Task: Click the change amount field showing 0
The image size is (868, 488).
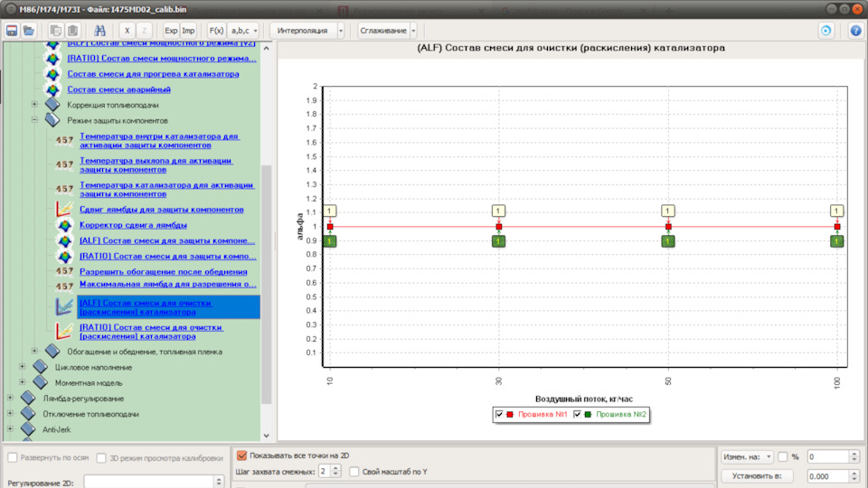Action: coord(828,457)
